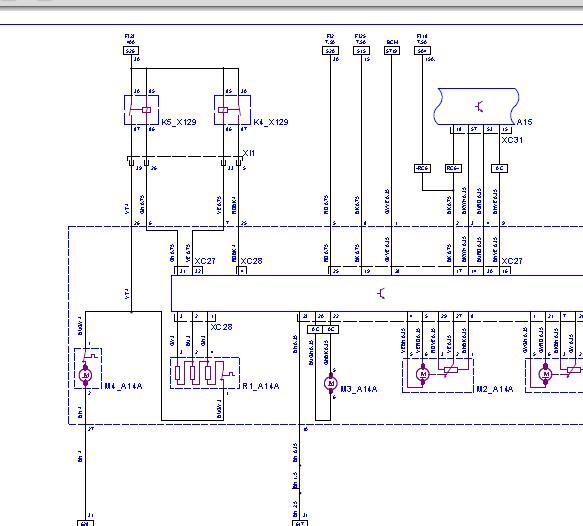The height and width of the screenshot is (526, 583).
Task: Click the XC27 label next to XC28
Action: (205, 261)
